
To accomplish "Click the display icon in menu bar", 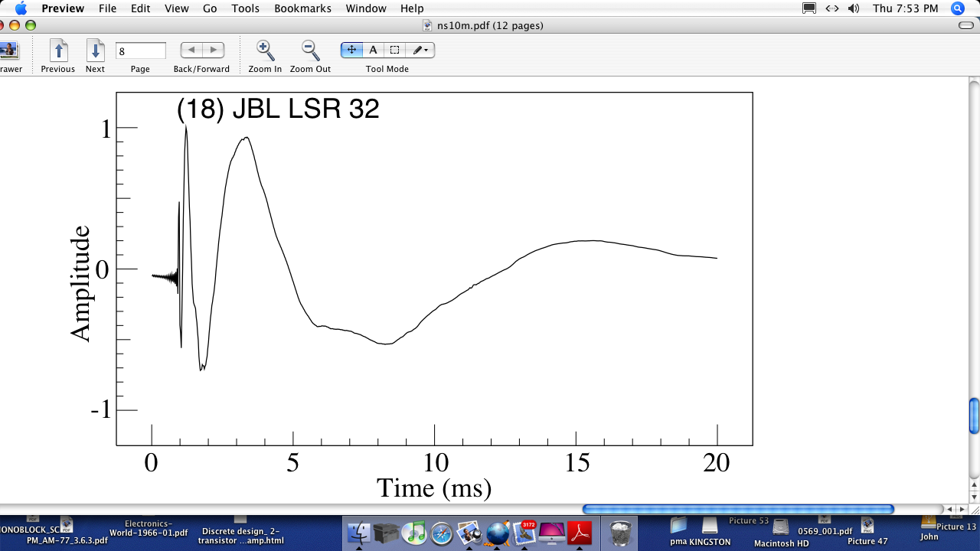I will pyautogui.click(x=809, y=8).
